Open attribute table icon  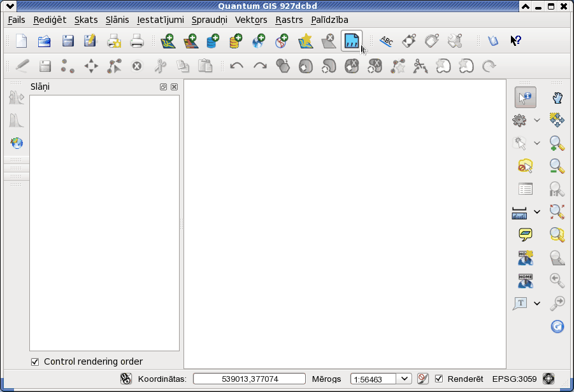(526, 189)
